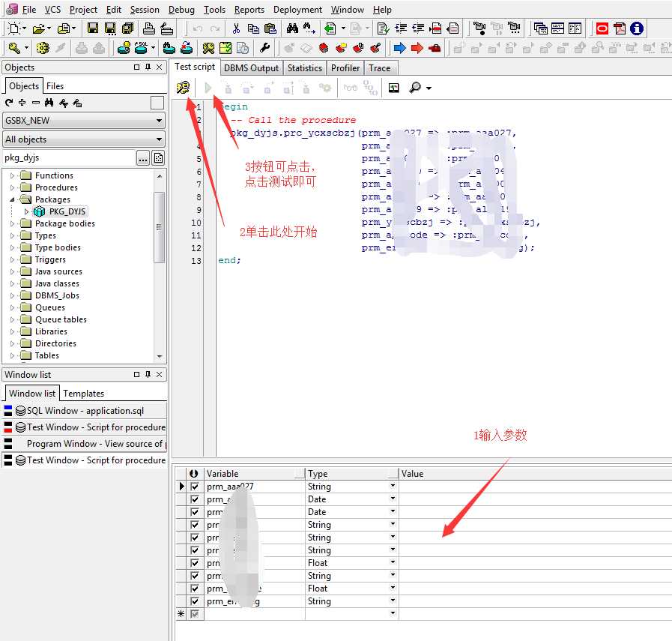
Task: Click the Print icon in toolbar
Action: (x=149, y=28)
